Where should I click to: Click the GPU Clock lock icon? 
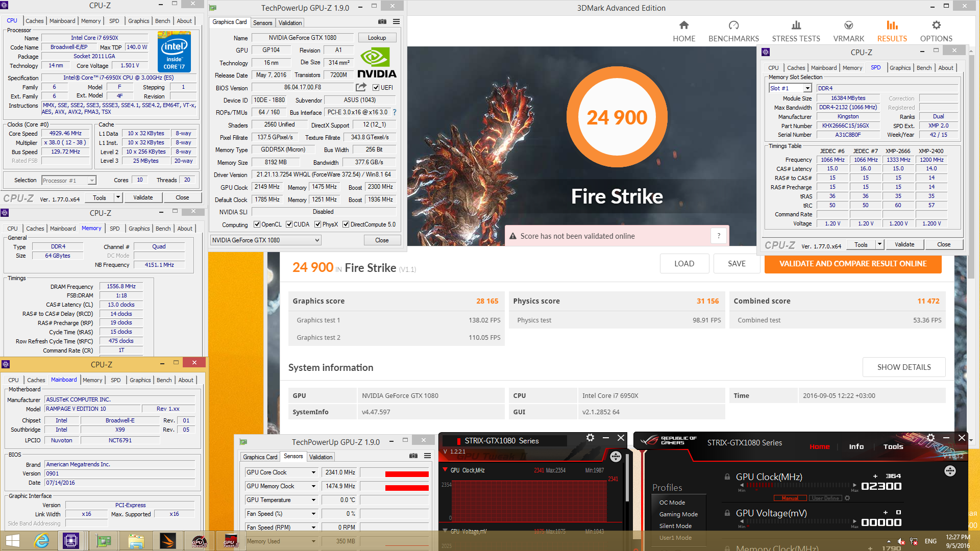click(727, 477)
